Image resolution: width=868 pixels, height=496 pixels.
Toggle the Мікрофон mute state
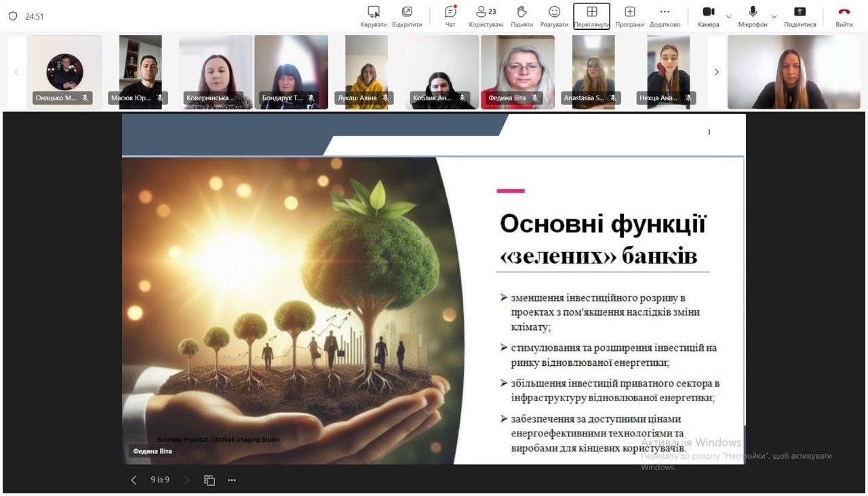click(x=753, y=16)
